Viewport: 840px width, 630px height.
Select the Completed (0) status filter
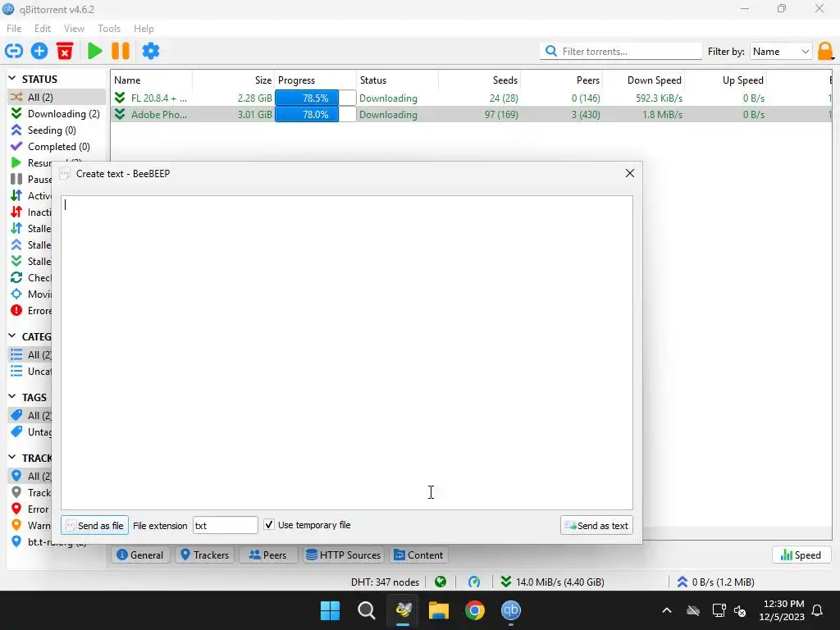pos(57,146)
